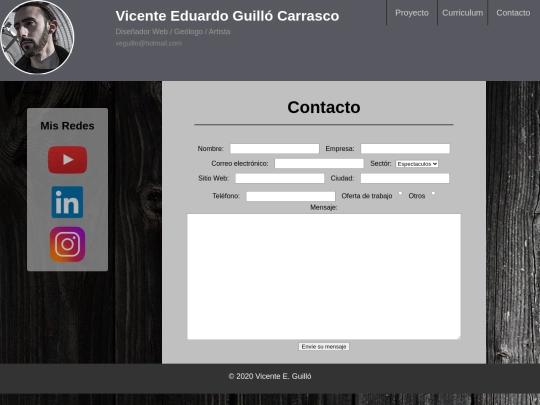Image resolution: width=540 pixels, height=405 pixels.
Task: Open the LinkedIn profile icon
Action: (68, 202)
